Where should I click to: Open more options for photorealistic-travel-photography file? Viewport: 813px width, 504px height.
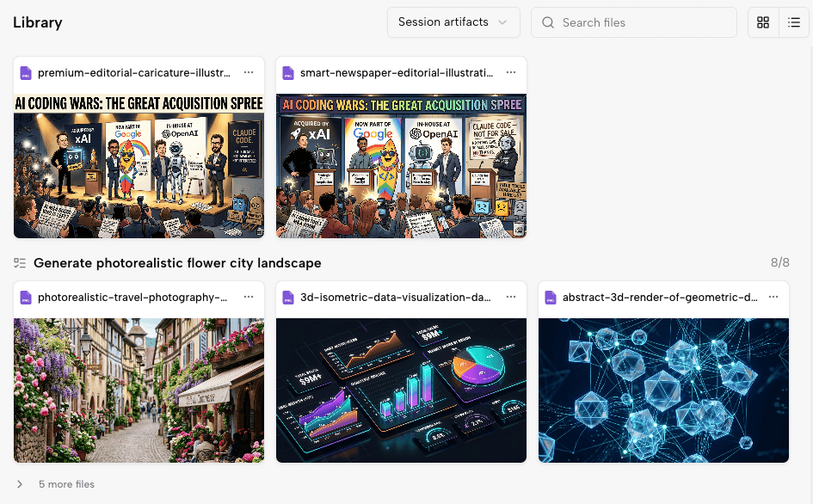pyautogui.click(x=249, y=298)
